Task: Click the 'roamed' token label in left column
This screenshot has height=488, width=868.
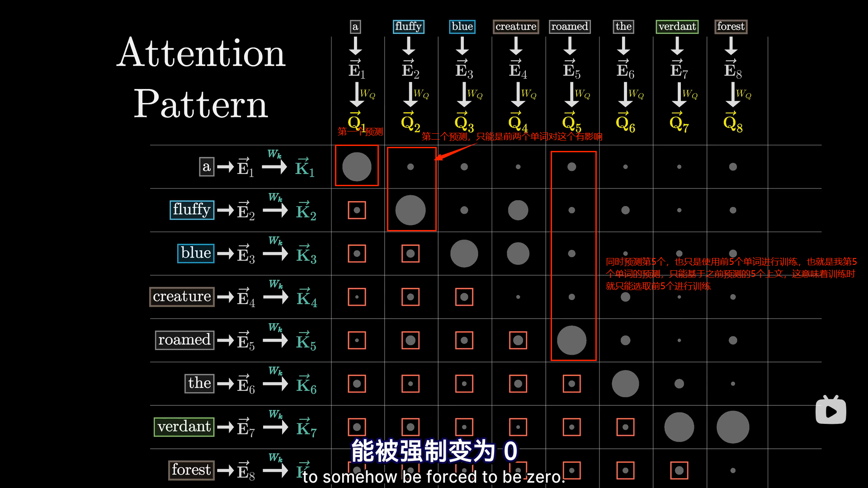Action: (x=184, y=340)
